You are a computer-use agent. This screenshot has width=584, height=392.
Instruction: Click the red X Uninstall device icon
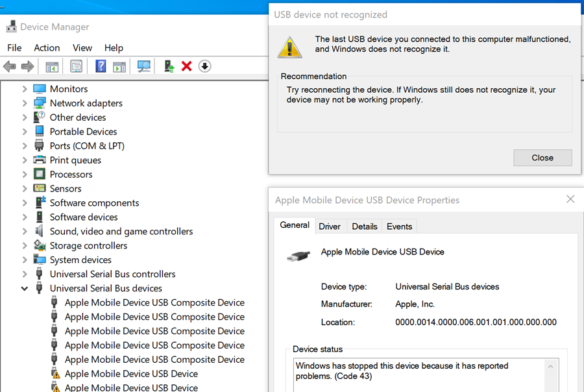187,66
